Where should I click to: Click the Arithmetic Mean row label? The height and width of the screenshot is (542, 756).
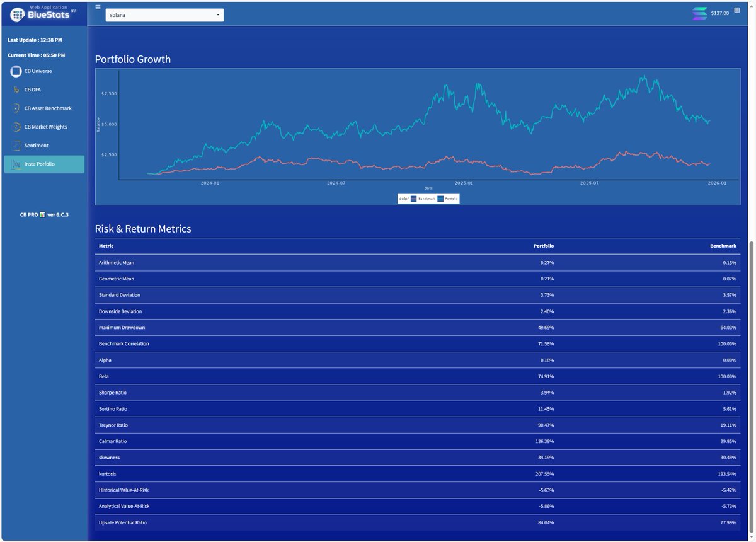(117, 262)
